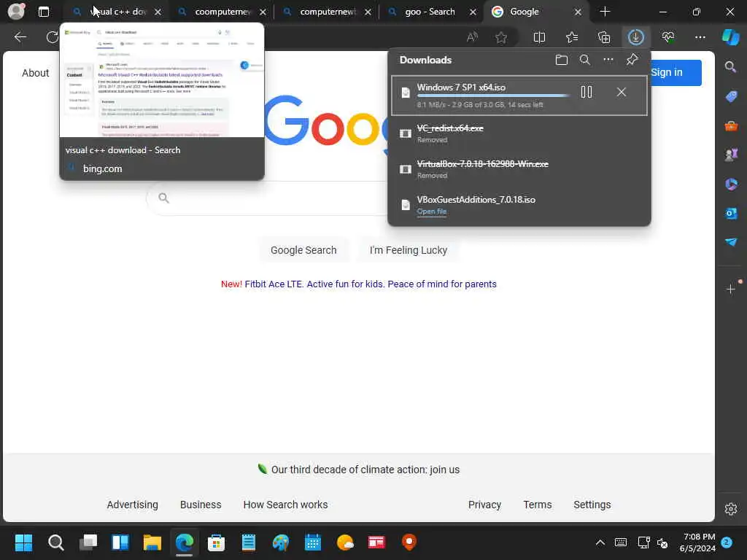Cancel the Windows 7 SP1 x64.iso download
The height and width of the screenshot is (560, 747).
coord(622,92)
